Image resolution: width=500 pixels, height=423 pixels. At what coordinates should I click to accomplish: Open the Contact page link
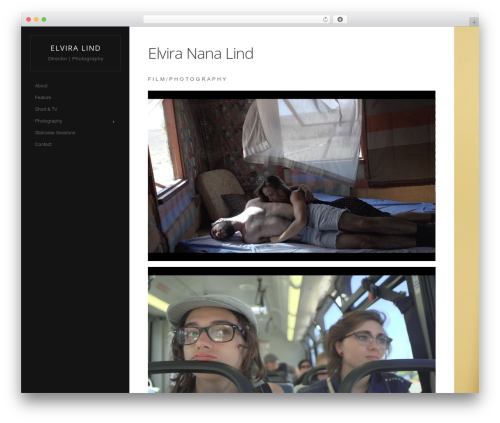43,144
